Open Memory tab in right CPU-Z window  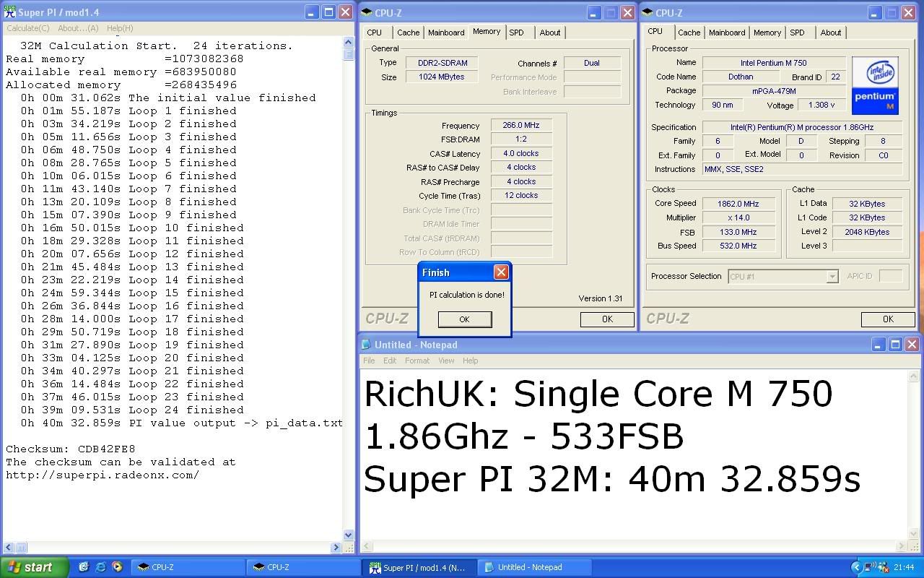[x=767, y=33]
